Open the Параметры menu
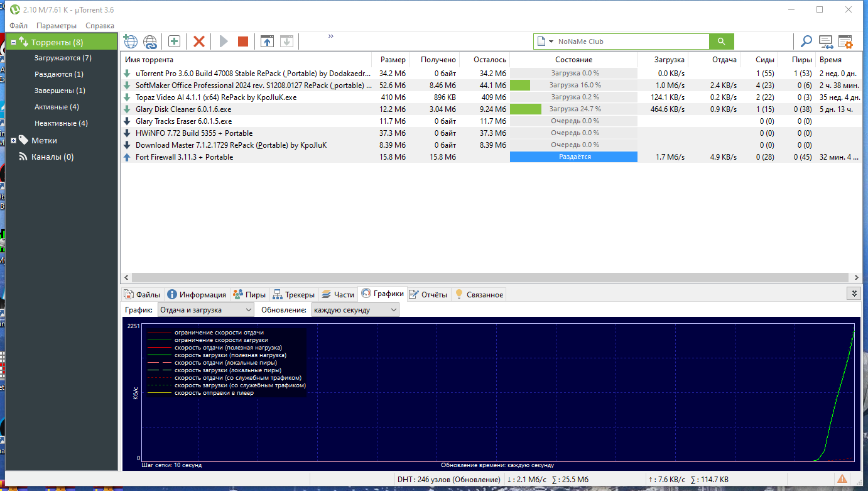Image resolution: width=868 pixels, height=491 pixels. [x=57, y=26]
